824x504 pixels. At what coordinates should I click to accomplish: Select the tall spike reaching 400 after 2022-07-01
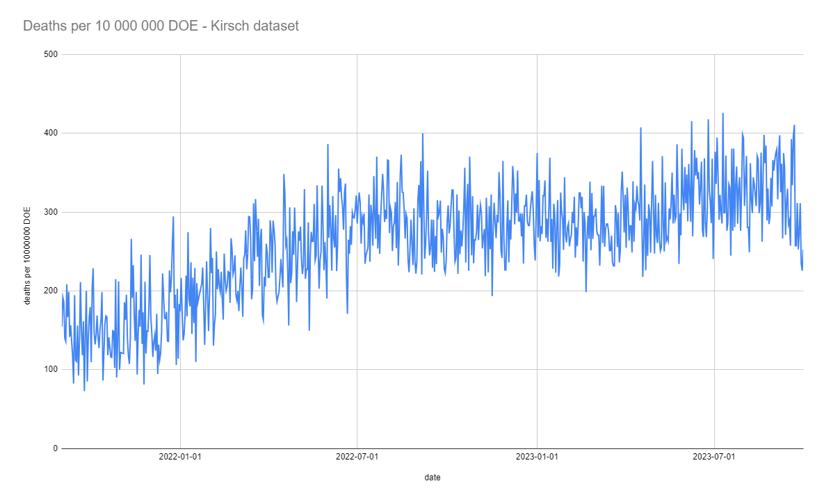[x=422, y=133]
